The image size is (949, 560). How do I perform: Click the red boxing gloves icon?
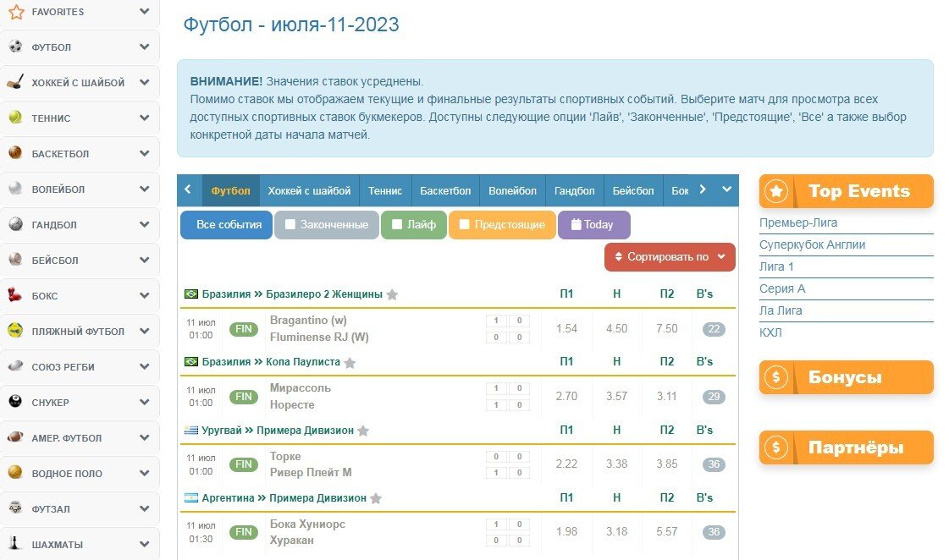point(15,296)
